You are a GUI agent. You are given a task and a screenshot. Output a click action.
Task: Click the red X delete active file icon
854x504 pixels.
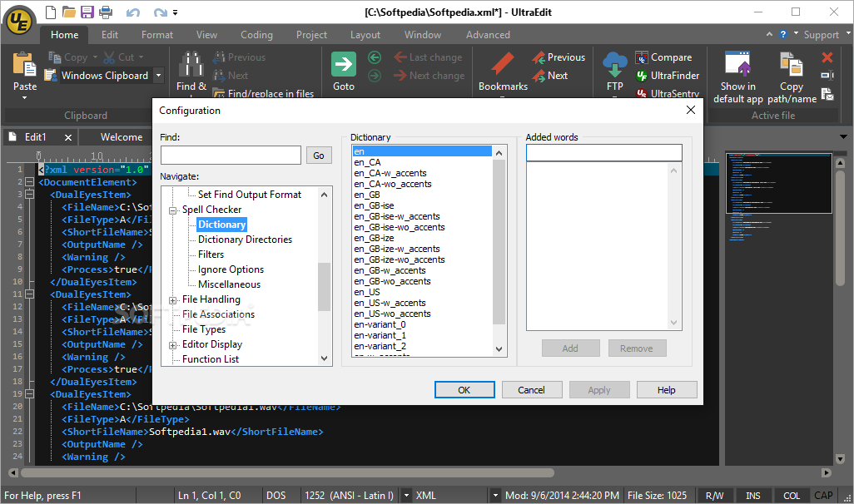coord(827,57)
